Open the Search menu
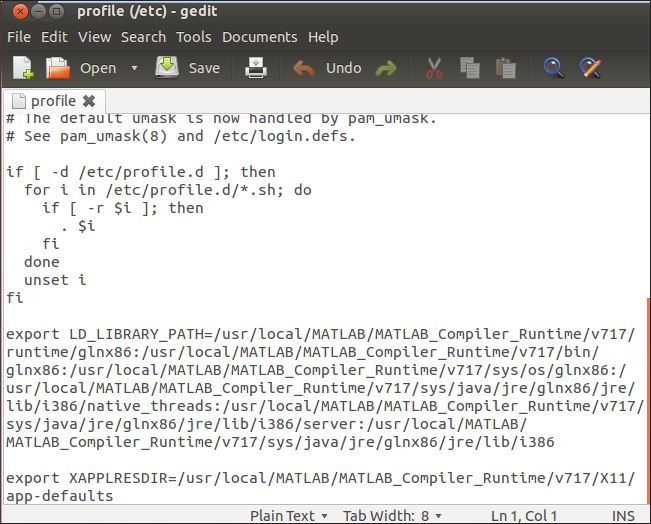The image size is (651, 524). tap(143, 37)
